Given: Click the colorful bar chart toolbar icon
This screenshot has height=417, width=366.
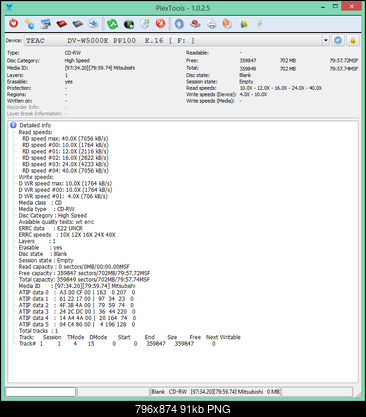Looking at the screenshot, I should click(x=244, y=24).
